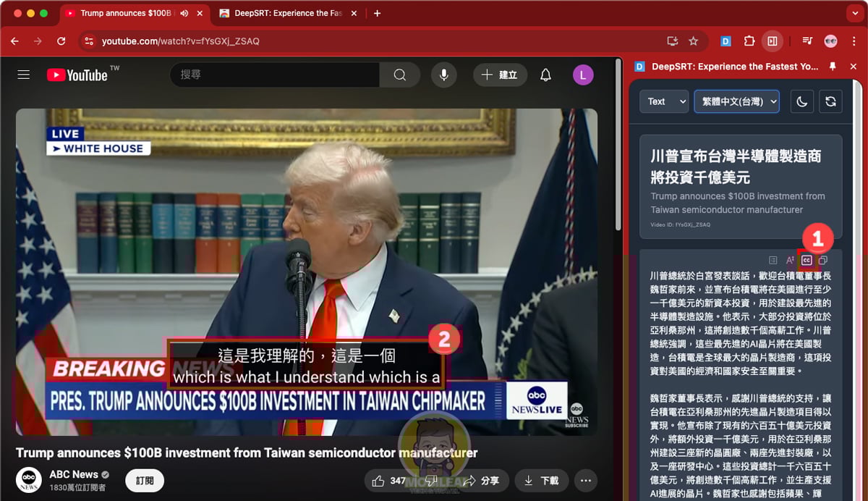Pin the DeepSRT side panel
868x501 pixels.
833,66
